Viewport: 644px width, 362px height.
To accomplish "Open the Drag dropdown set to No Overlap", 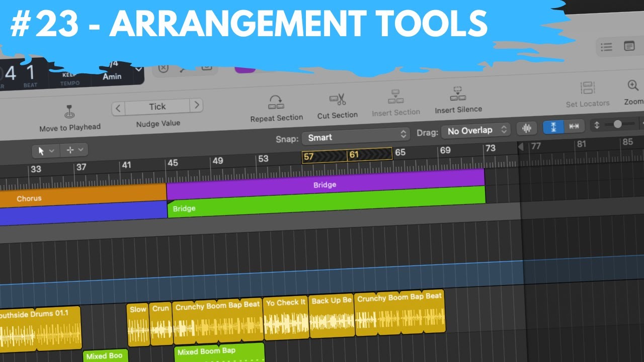I will point(476,131).
